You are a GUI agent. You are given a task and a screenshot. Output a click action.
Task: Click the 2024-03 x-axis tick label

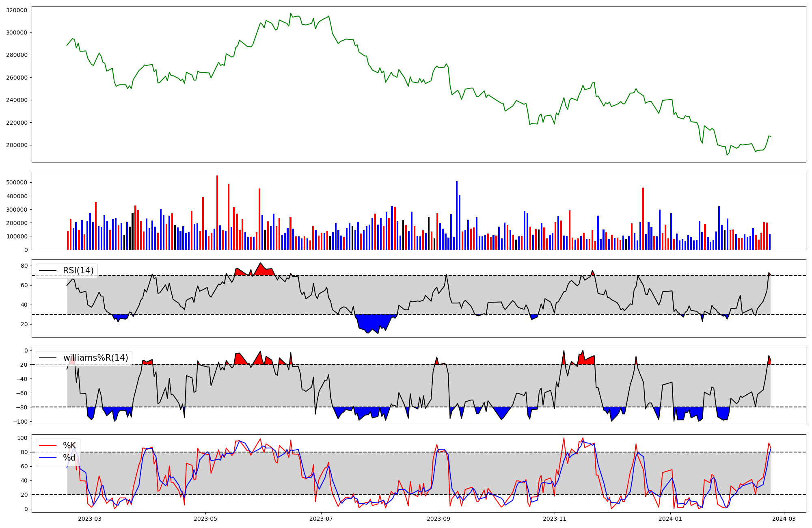click(784, 519)
